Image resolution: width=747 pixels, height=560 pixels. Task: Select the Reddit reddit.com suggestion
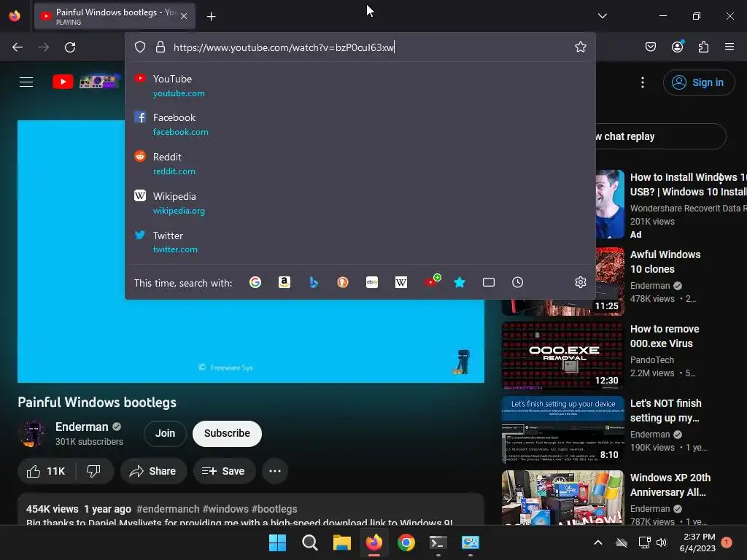(360, 164)
